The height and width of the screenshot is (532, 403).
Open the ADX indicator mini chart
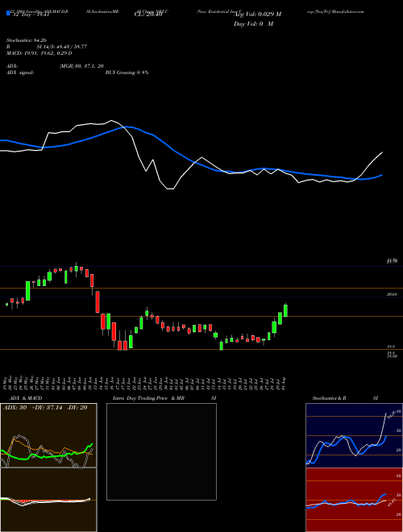point(48,435)
